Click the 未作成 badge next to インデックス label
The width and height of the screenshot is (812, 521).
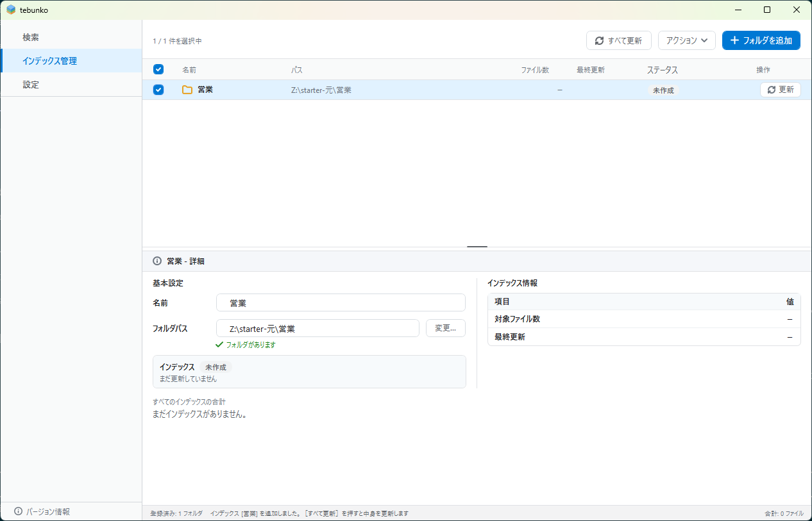(x=216, y=367)
